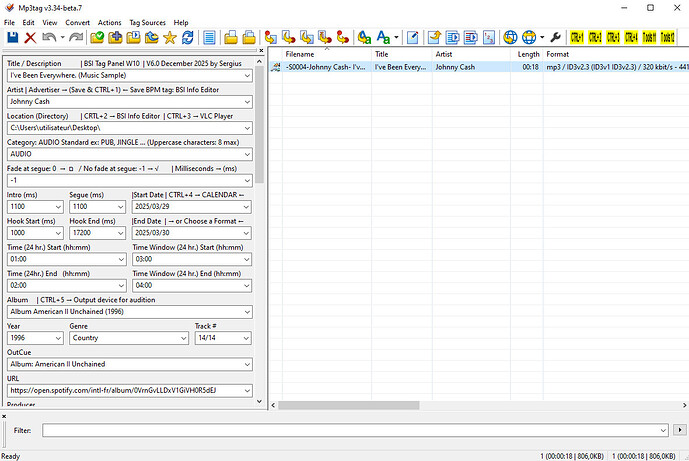The width and height of the screenshot is (689, 461).
Task: Create playlist from all files (single page folder icon)
Action: [x=231, y=38]
